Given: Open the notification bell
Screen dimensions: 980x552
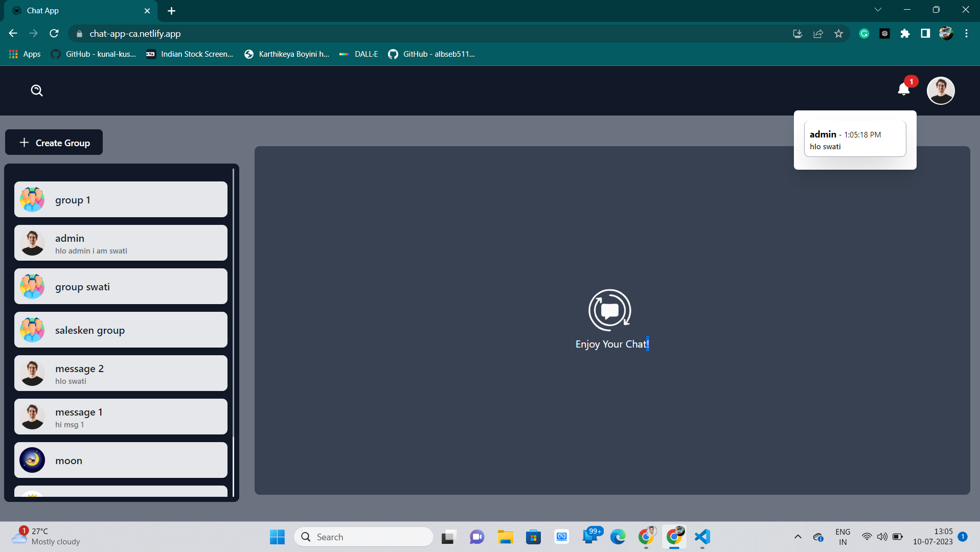Looking at the screenshot, I should pos(904,89).
